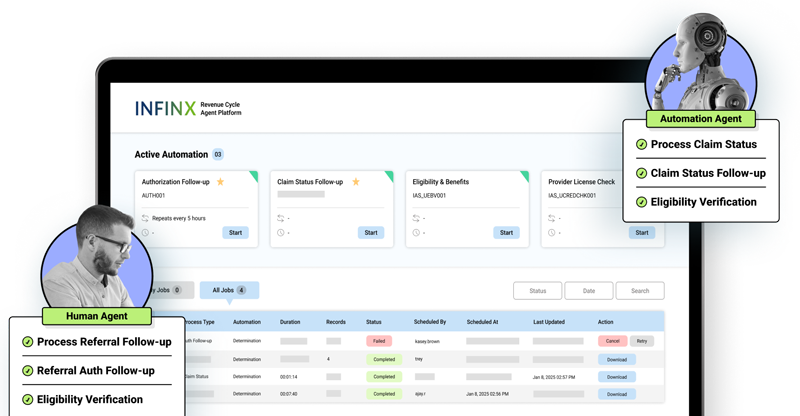
Task: Click the Human Agent label
Action: coord(97,316)
